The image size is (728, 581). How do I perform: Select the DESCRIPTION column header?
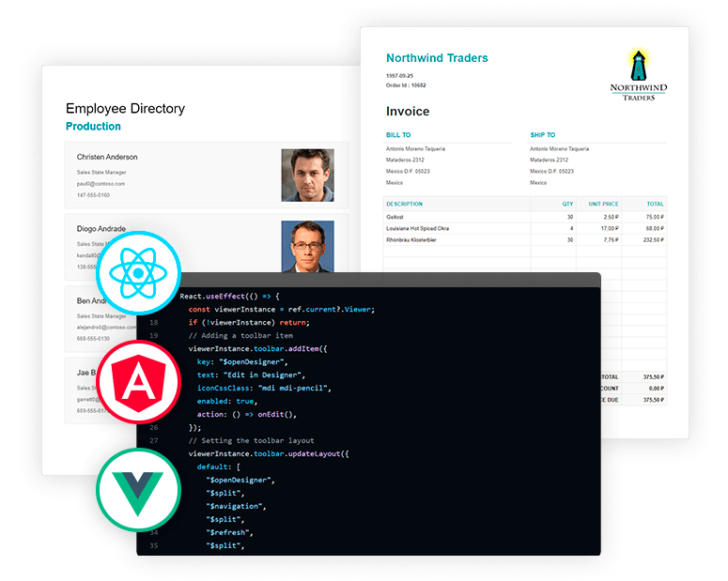coord(404,204)
